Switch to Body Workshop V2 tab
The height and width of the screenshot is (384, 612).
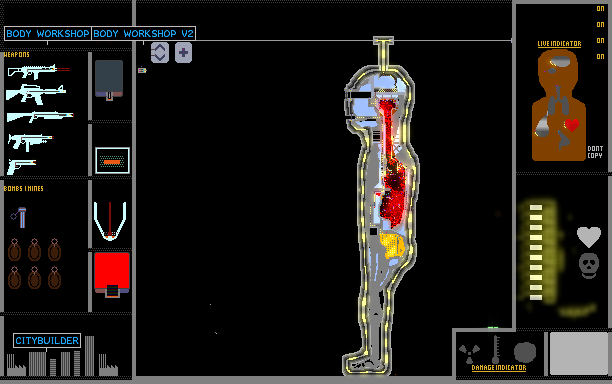point(143,34)
